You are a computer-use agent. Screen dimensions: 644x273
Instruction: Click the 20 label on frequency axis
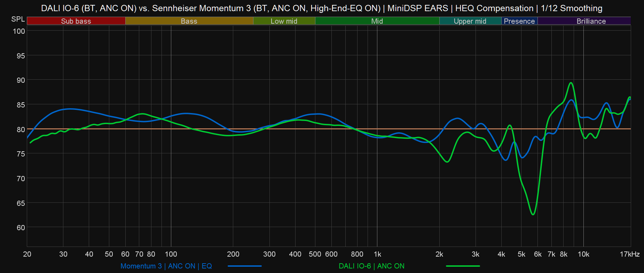(x=27, y=254)
